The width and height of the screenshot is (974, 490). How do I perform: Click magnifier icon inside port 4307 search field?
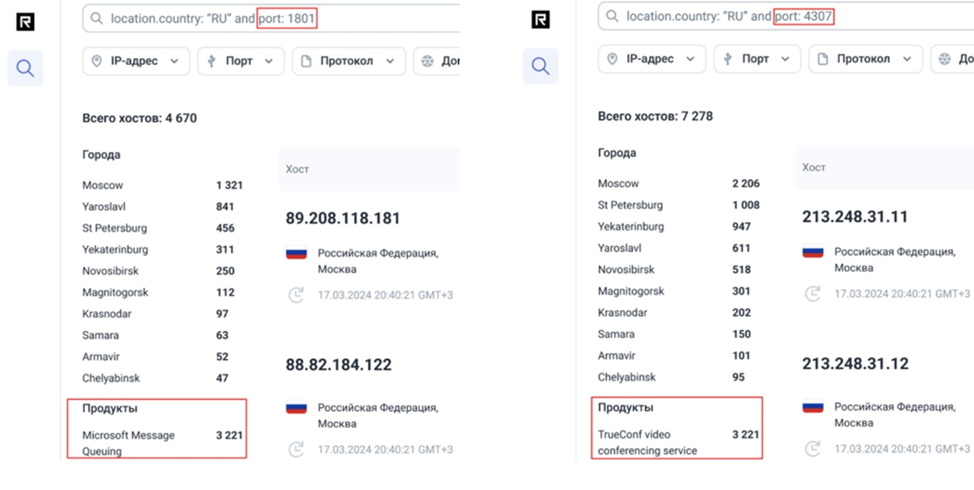[612, 17]
